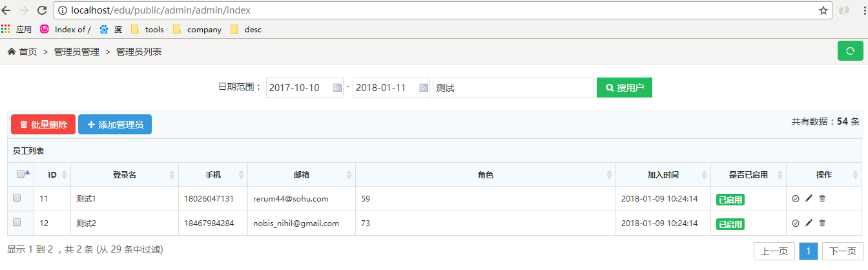The height and width of the screenshot is (270, 868).
Task: Click the status toggle icon for 测试2
Action: [x=796, y=223]
